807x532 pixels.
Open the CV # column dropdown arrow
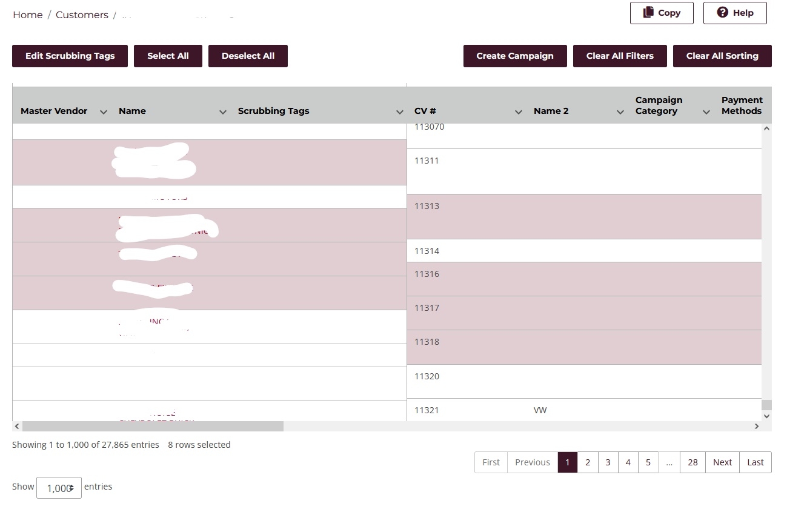click(519, 111)
